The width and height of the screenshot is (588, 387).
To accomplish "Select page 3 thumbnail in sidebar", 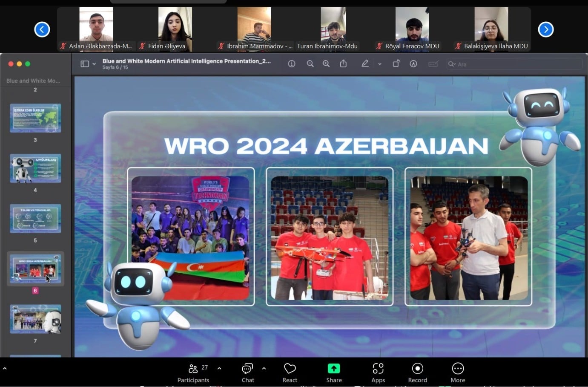I will pyautogui.click(x=36, y=118).
